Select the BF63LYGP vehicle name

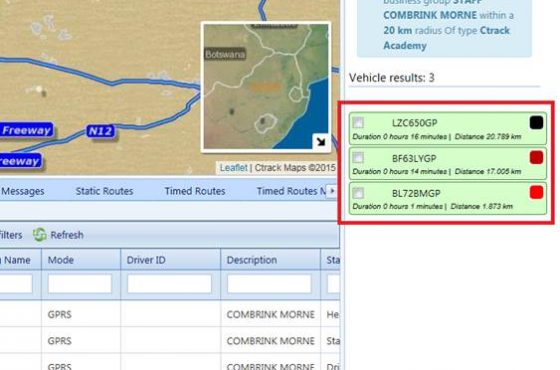tap(414, 158)
